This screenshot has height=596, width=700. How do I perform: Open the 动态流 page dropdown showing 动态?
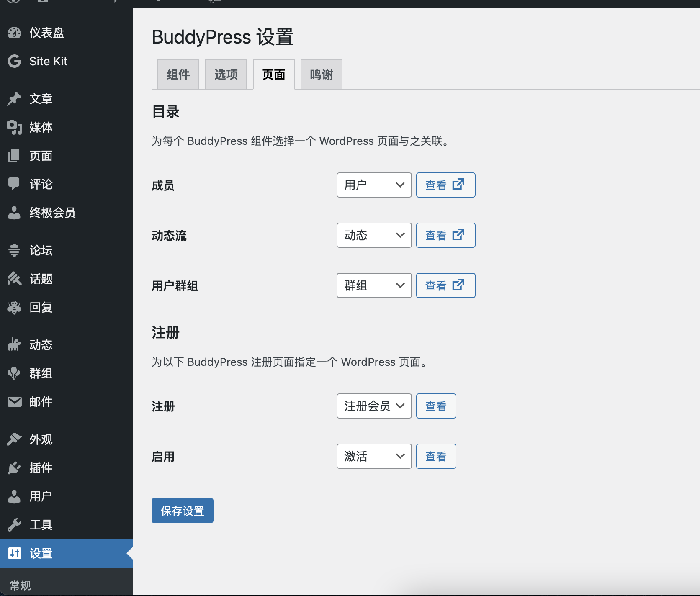click(374, 235)
